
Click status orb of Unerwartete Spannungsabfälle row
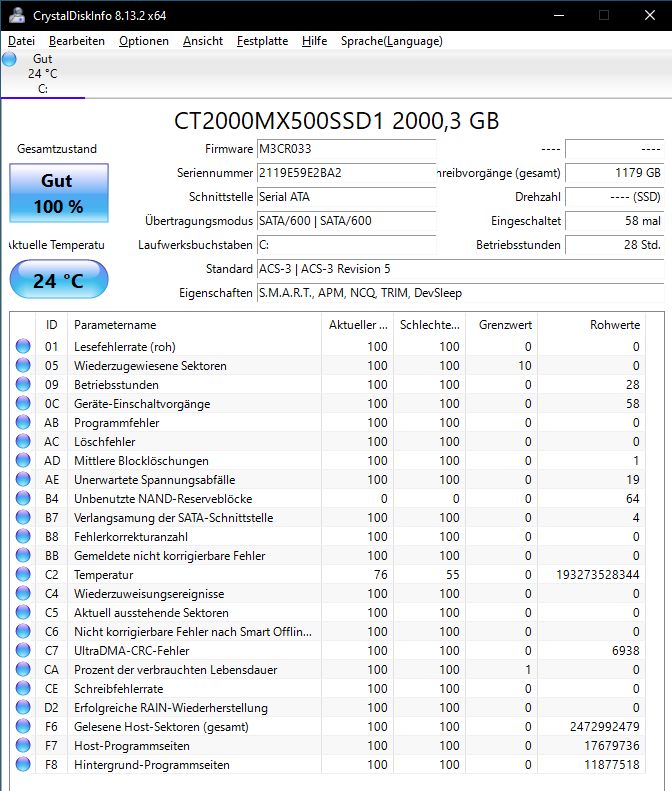pyautogui.click(x=23, y=479)
